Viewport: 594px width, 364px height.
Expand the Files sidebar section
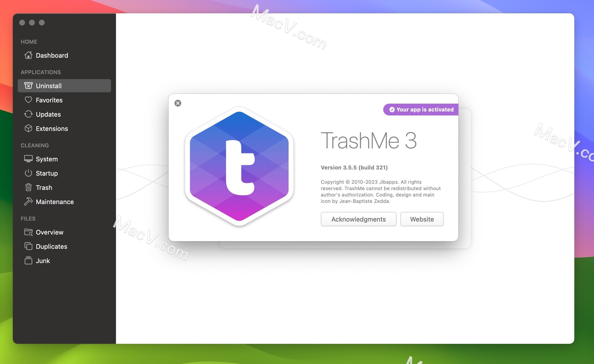click(28, 218)
